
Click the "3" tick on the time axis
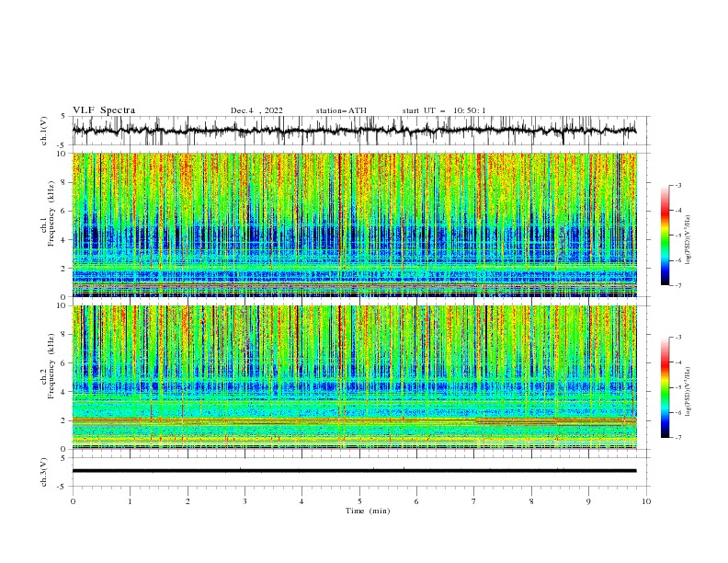click(245, 501)
